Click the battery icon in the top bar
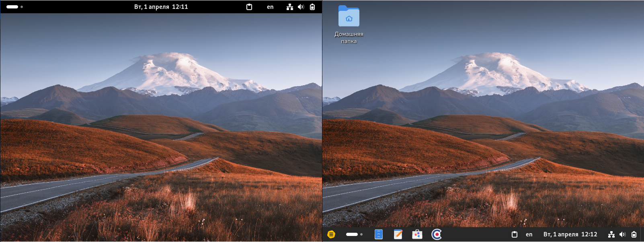The image size is (644, 242). (x=312, y=7)
